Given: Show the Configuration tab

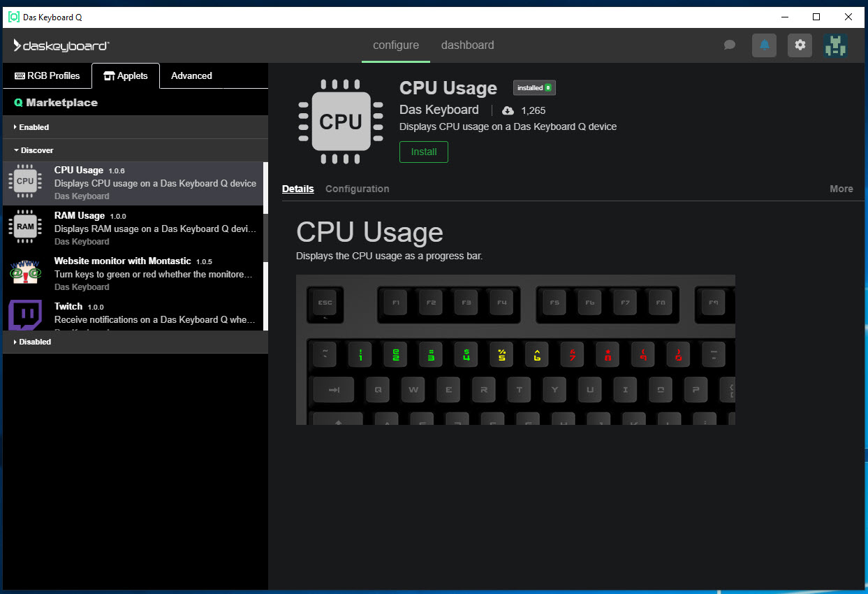Looking at the screenshot, I should click(358, 189).
